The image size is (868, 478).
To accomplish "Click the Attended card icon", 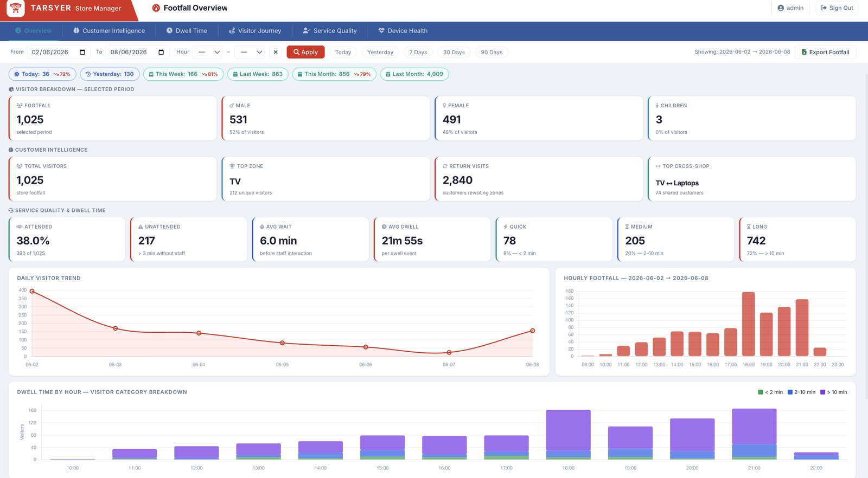I will [x=20, y=227].
